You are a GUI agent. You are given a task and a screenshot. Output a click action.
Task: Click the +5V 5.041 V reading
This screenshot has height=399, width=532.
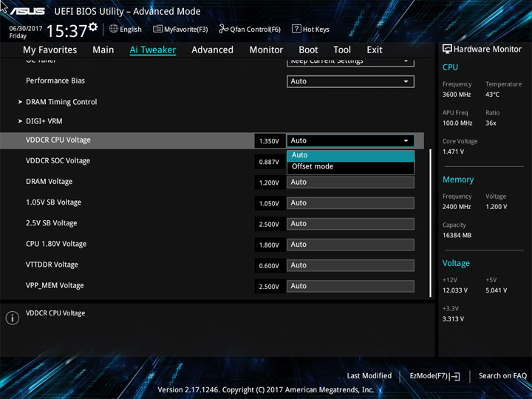[497, 290]
